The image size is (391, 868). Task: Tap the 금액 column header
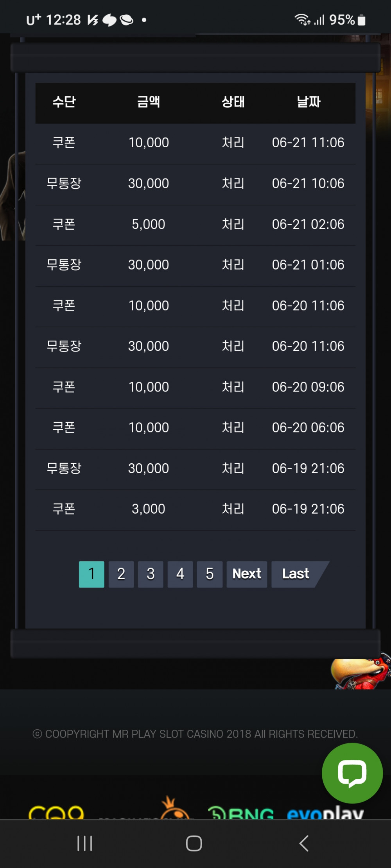pos(149,102)
